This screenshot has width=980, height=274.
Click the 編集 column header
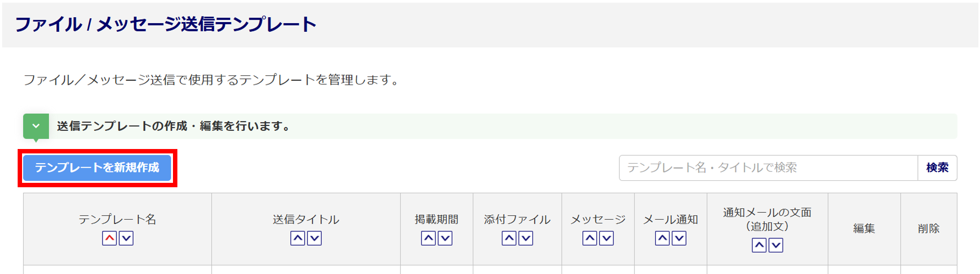click(x=864, y=228)
